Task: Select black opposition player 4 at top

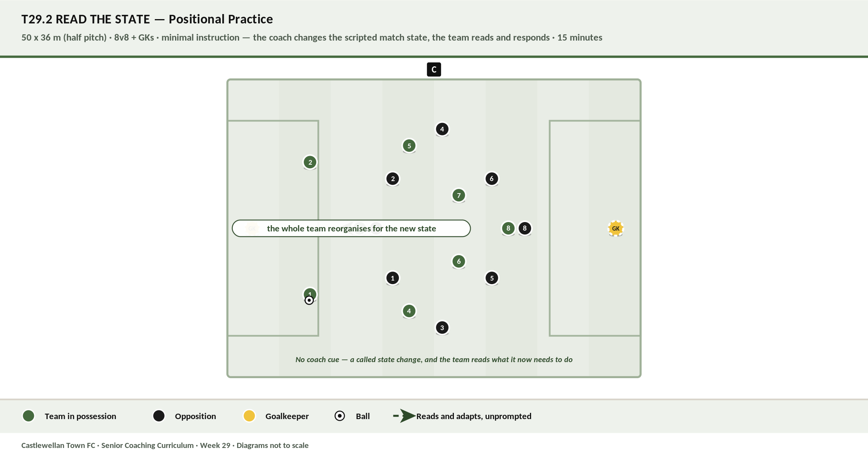Action: [x=442, y=129]
